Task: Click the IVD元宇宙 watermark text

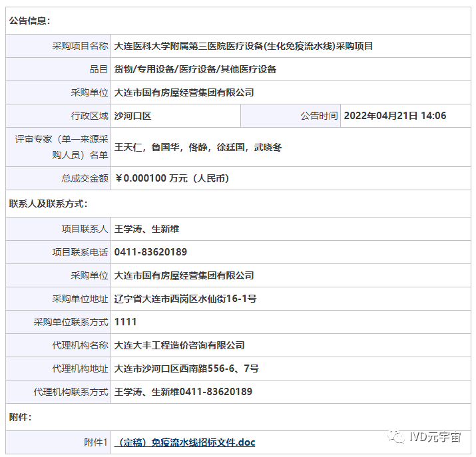Action: point(435,437)
